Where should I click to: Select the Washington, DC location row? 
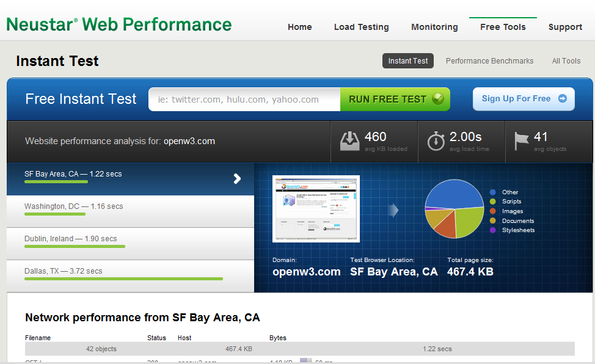pyautogui.click(x=130, y=211)
